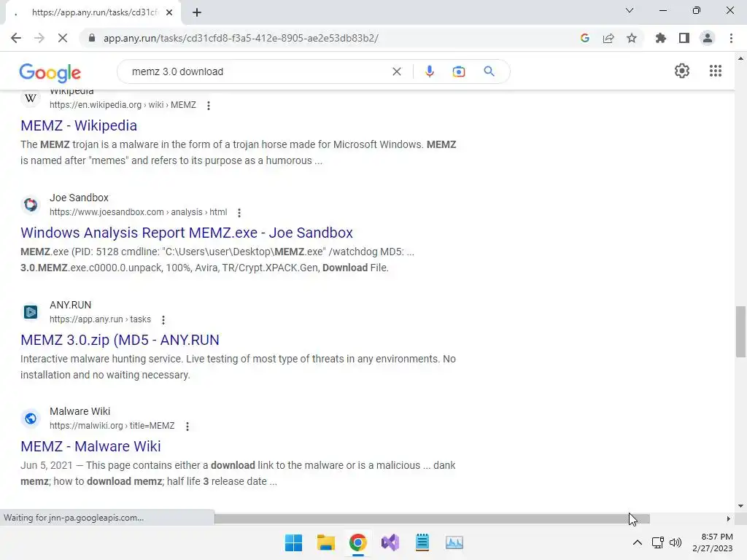Click the horizontal scrollbar right arrow
747x560 pixels.
[729, 518]
